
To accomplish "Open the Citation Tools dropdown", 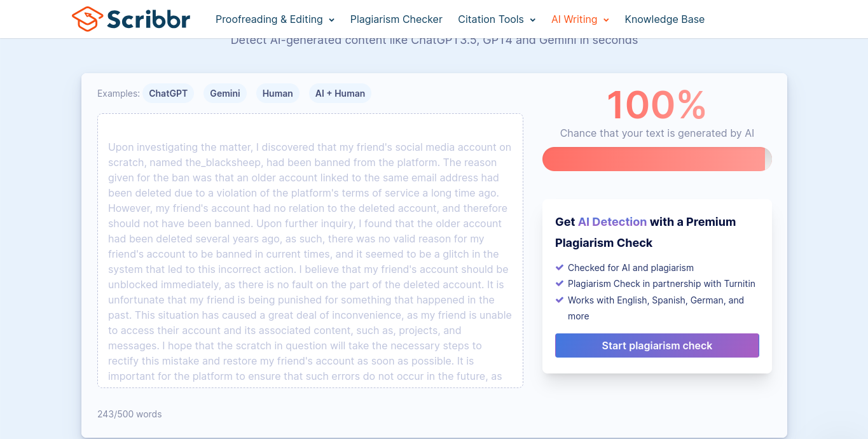I will coord(497,20).
